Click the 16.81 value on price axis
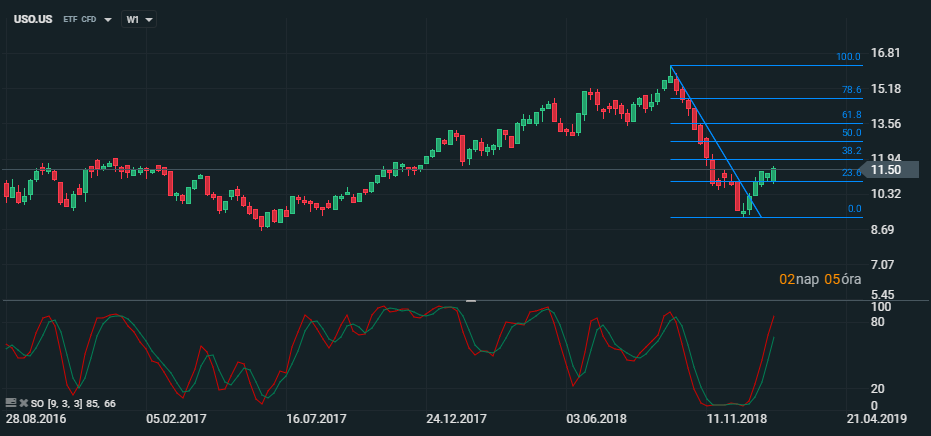The width and height of the screenshot is (931, 436). point(886,53)
